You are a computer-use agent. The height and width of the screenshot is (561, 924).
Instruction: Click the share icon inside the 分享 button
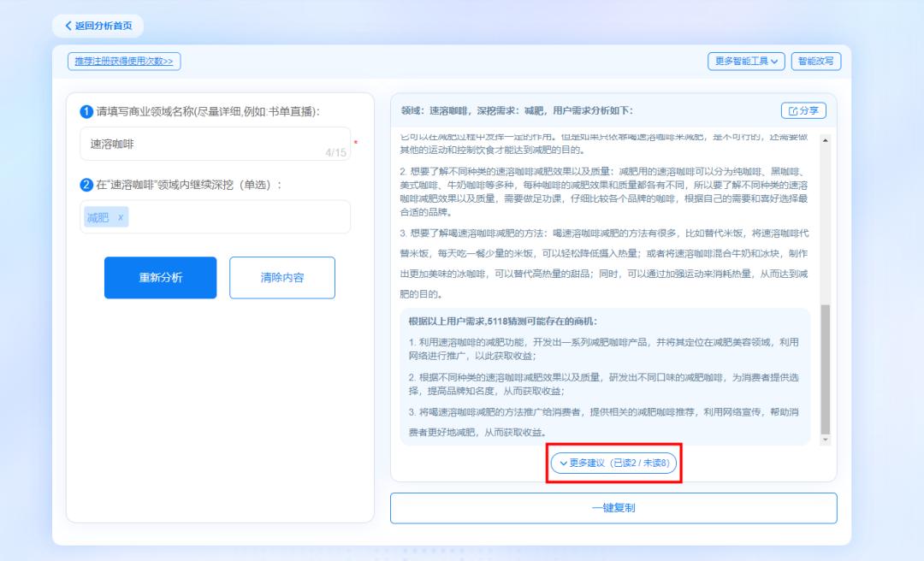(794, 111)
